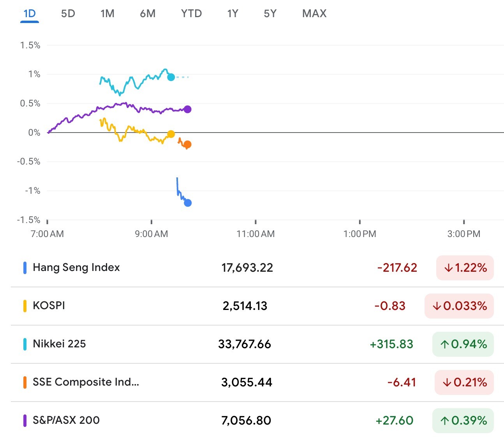
Task: Click the S&P/ASX 200 price 7,056.80
Action: 246,421
